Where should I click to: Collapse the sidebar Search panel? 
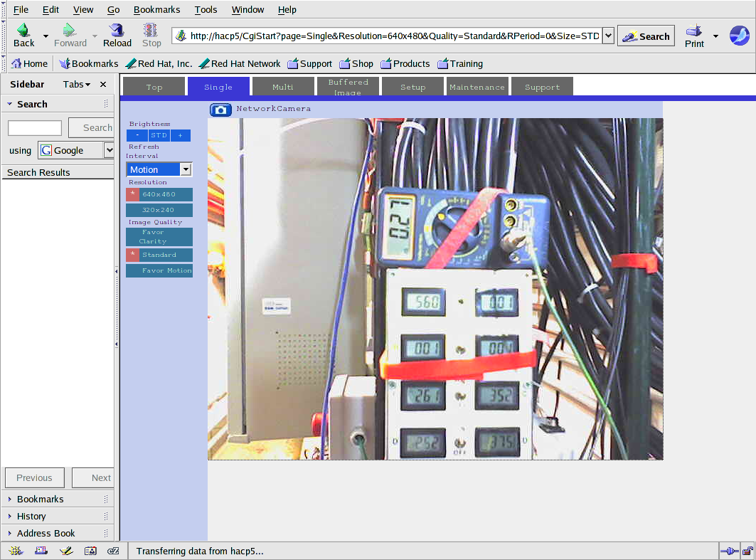pos(10,104)
